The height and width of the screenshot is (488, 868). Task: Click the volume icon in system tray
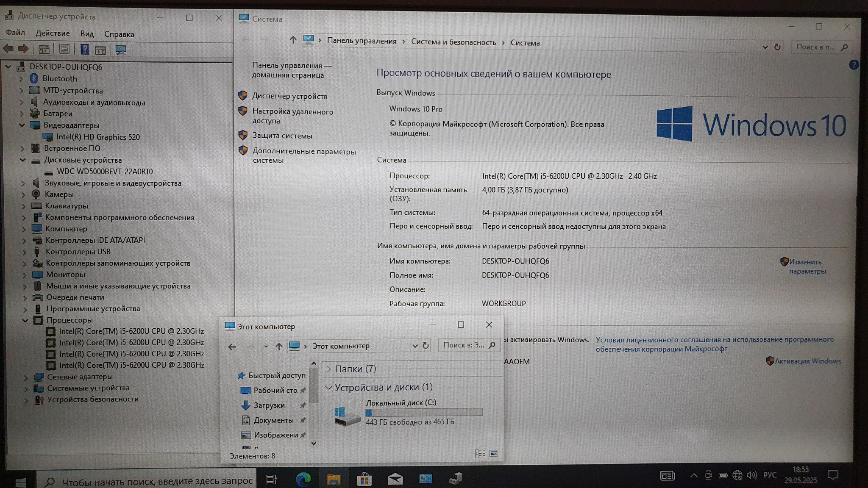tap(751, 475)
